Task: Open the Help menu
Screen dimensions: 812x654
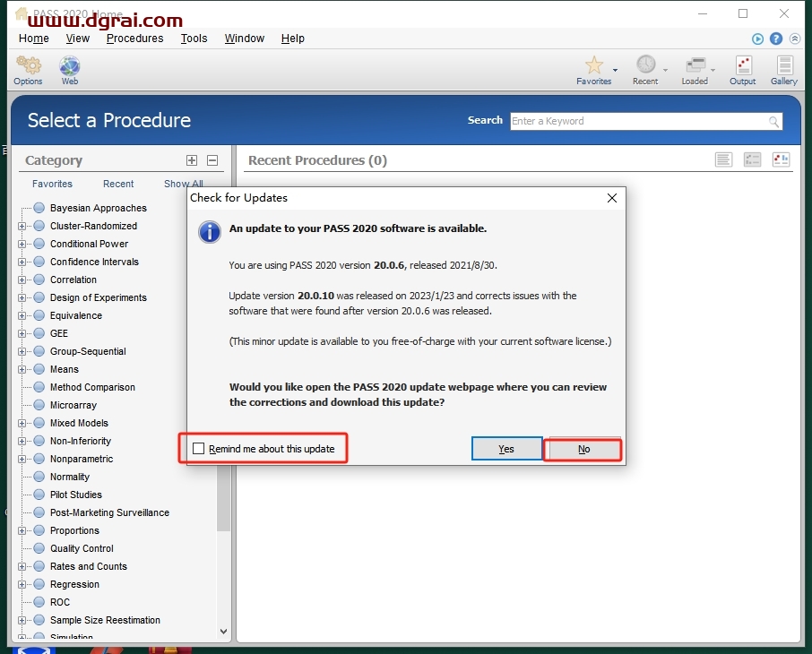Action: [x=292, y=39]
